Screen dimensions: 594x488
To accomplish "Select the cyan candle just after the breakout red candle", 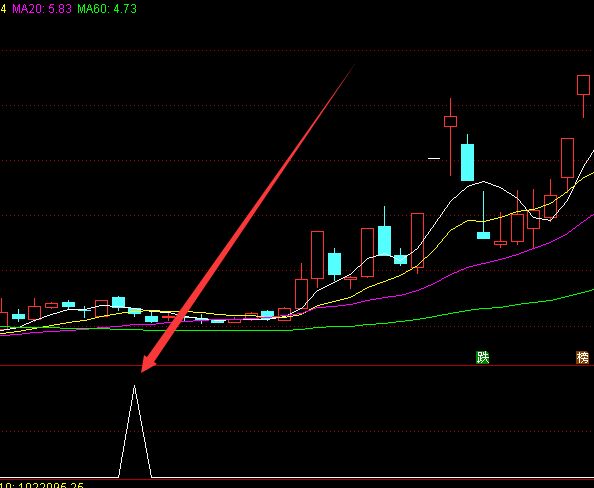I will pos(334,264).
